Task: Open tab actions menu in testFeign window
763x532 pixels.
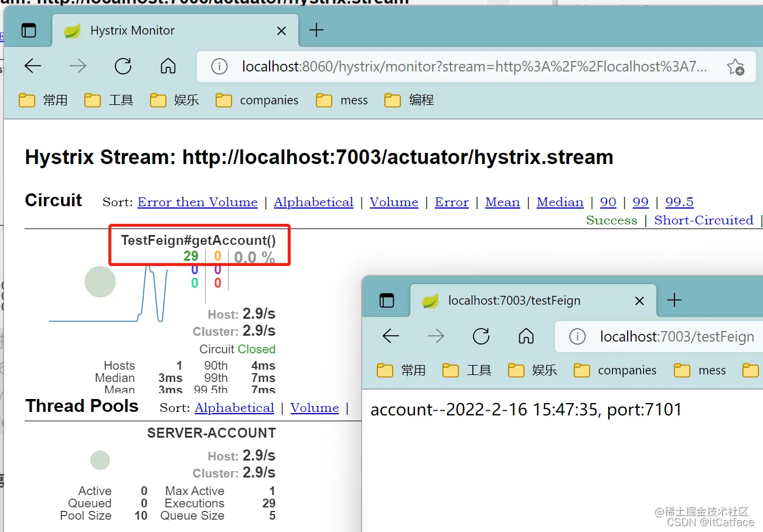Action: (387, 301)
